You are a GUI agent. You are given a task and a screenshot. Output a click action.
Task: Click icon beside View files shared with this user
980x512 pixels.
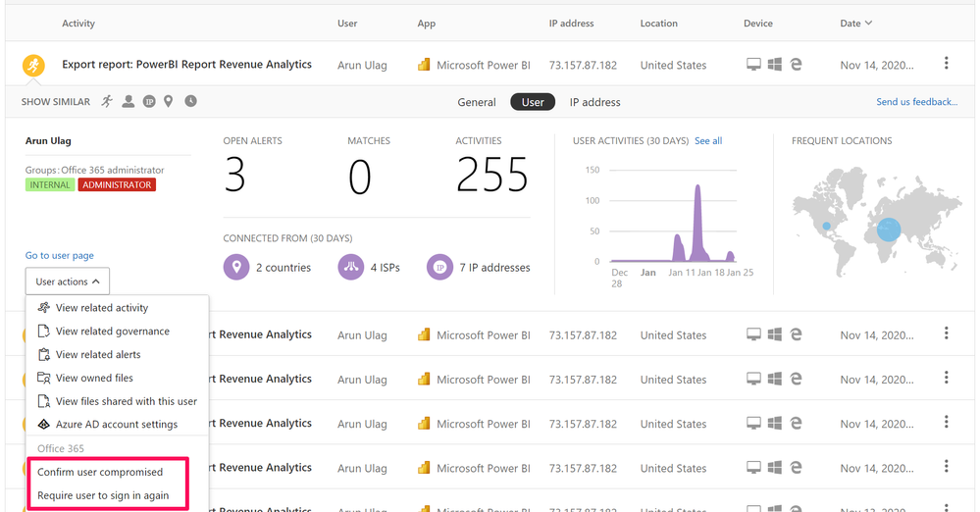tap(44, 401)
